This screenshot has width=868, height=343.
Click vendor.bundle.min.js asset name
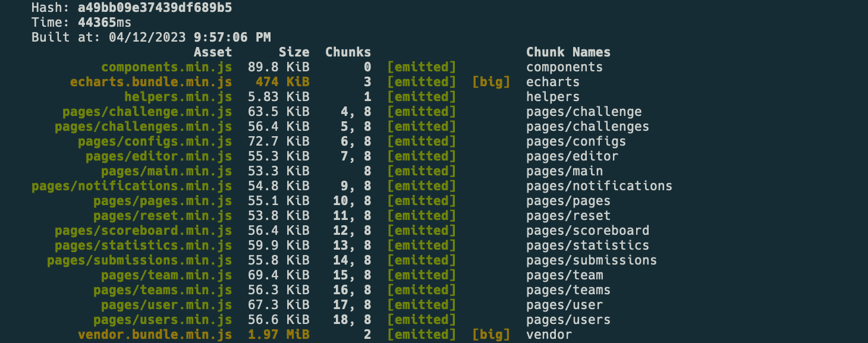(155, 335)
